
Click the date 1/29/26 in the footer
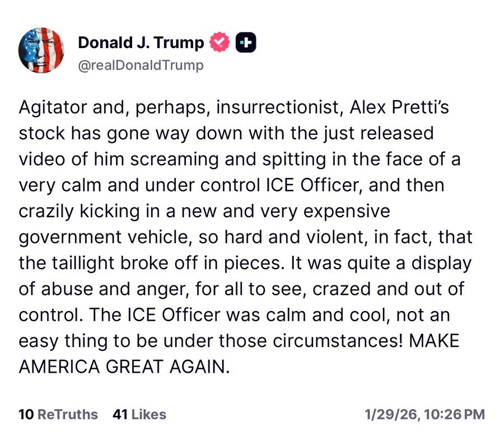pos(390,415)
